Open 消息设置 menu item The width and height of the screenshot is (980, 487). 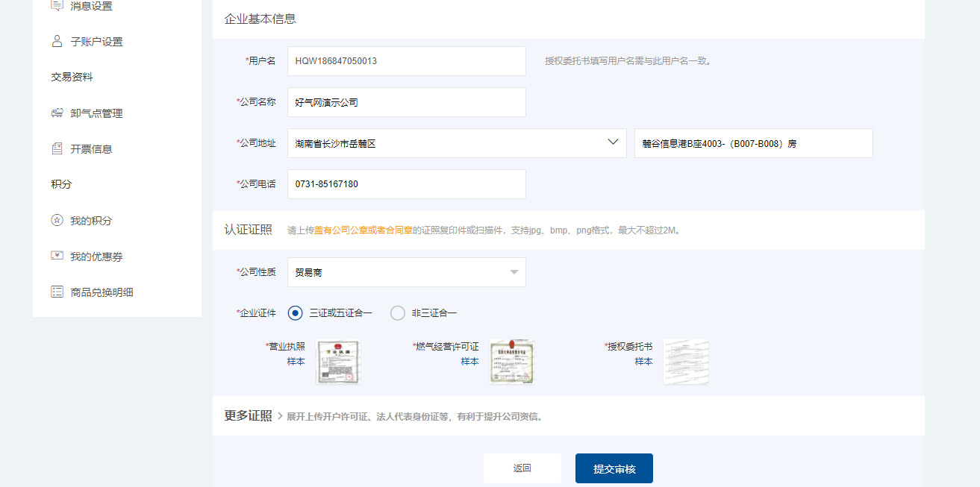click(x=91, y=6)
